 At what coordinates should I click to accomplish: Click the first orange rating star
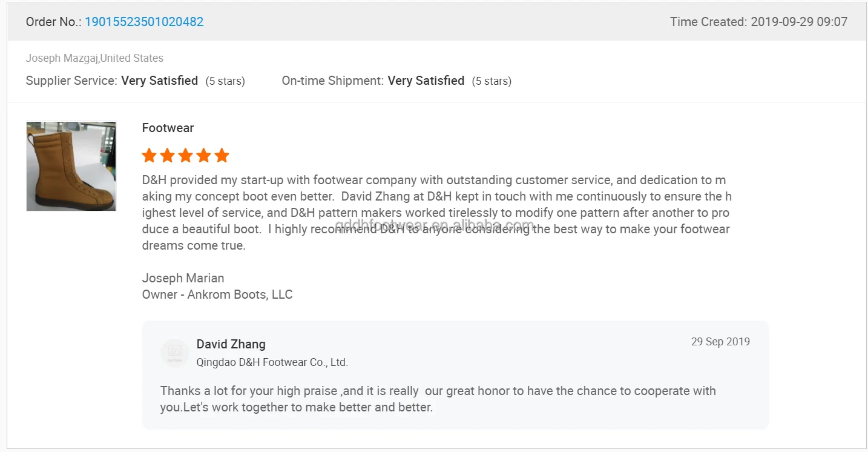149,156
